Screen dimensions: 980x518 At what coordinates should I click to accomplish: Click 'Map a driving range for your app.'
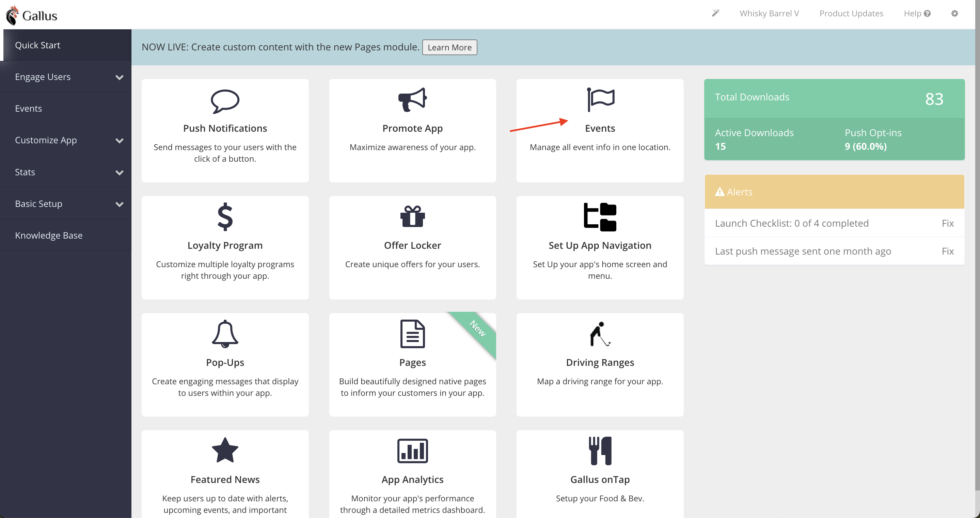pos(600,381)
